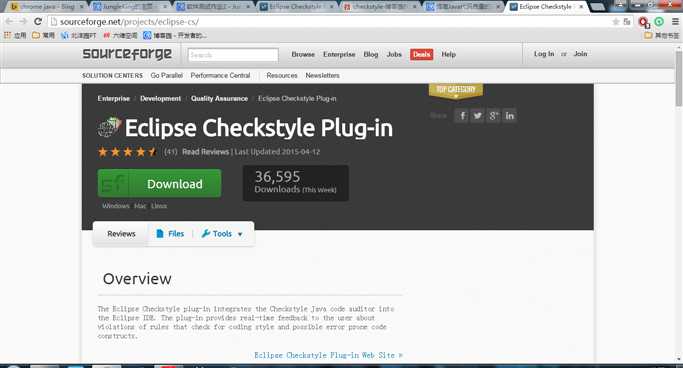Viewport: 683px width, 368px height.
Task: Open the Resources link
Action: click(282, 75)
